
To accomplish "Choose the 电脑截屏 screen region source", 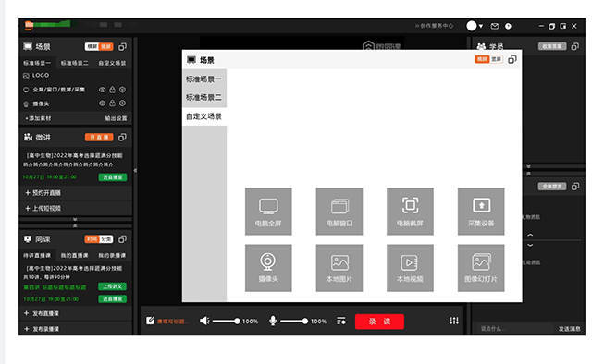I will pos(410,212).
